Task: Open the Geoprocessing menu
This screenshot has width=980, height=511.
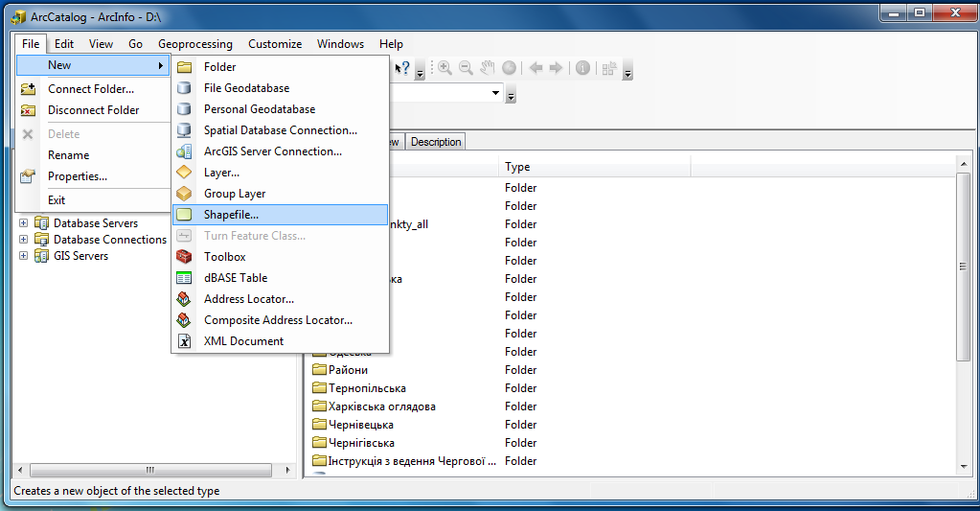Action: click(x=195, y=44)
